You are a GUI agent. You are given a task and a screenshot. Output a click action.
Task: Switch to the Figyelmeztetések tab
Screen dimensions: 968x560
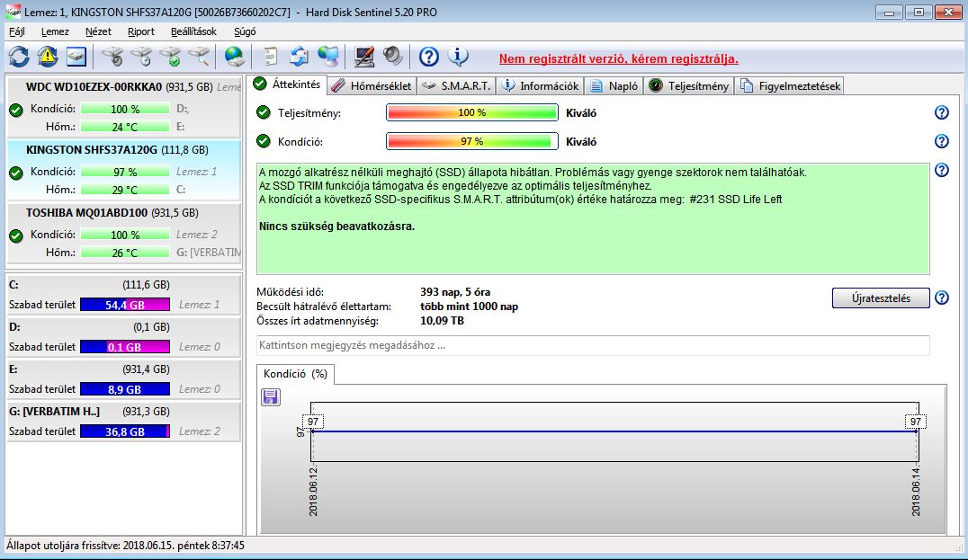pyautogui.click(x=790, y=85)
